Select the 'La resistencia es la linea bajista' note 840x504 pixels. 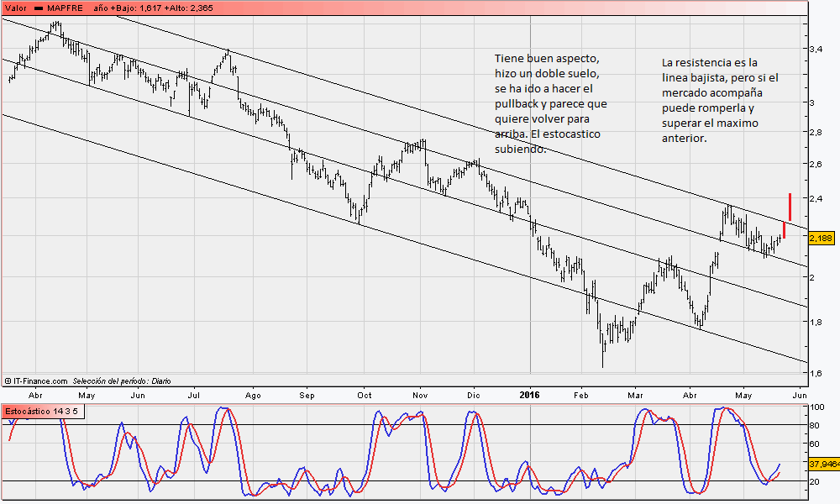720,100
